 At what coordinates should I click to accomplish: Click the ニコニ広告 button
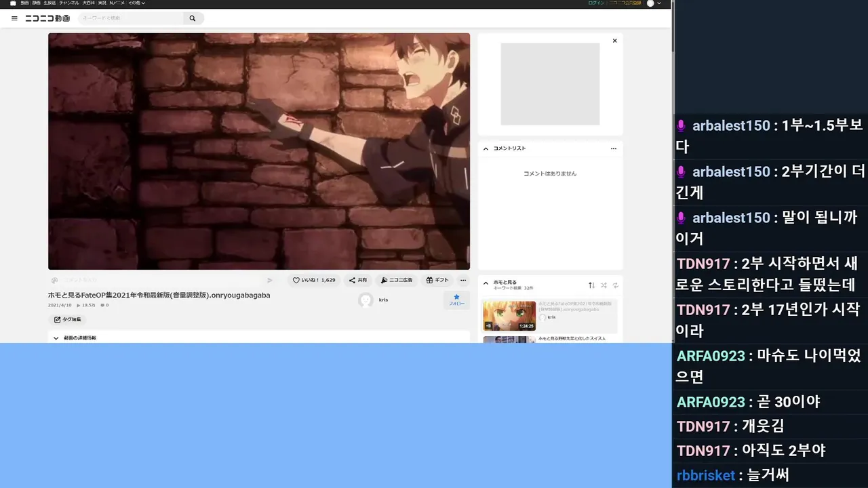click(x=397, y=280)
